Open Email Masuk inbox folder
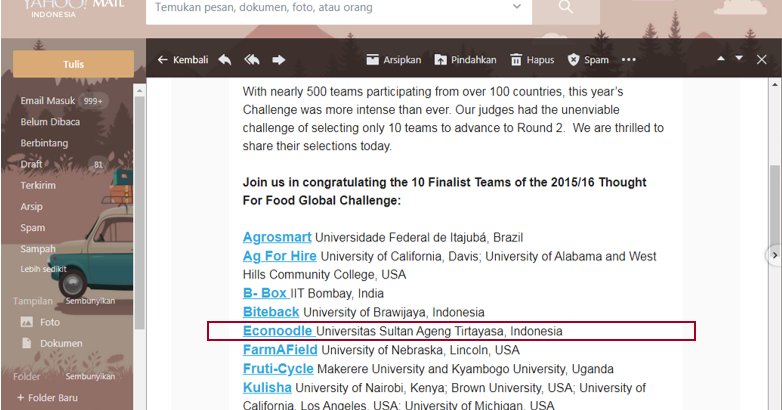 point(47,101)
